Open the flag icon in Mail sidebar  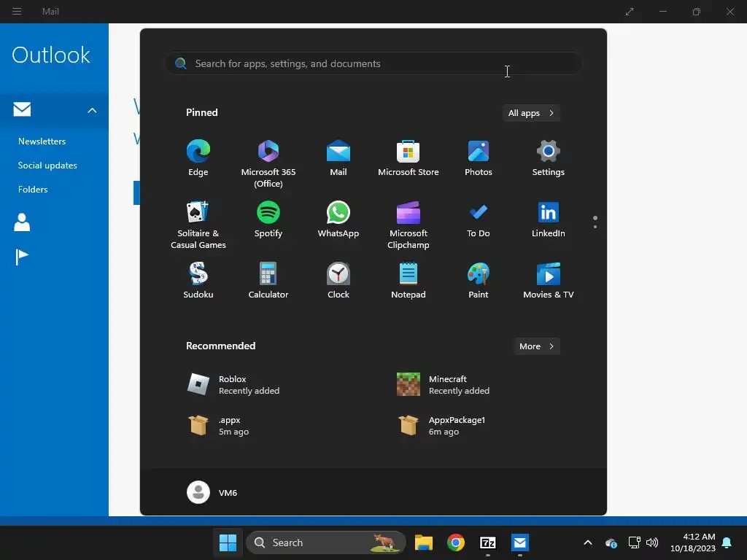pyautogui.click(x=22, y=257)
